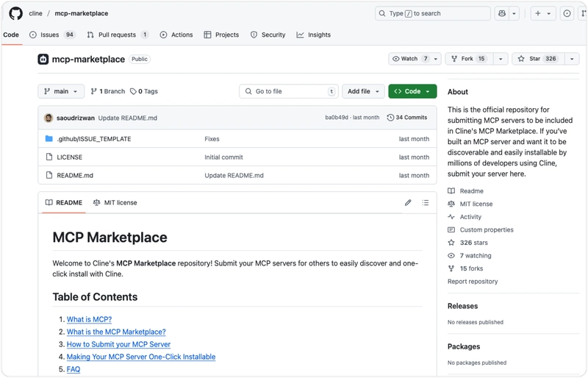
Task: View the 34 Commits history
Action: [x=407, y=118]
